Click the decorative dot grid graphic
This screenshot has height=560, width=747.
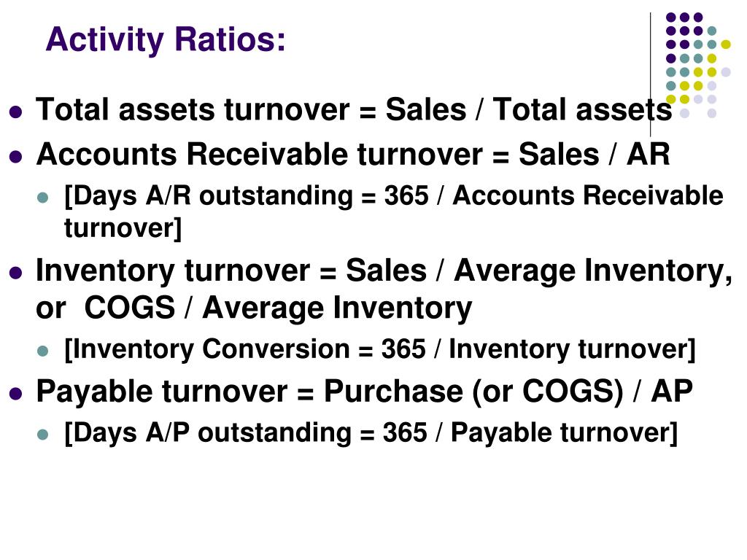click(x=698, y=65)
